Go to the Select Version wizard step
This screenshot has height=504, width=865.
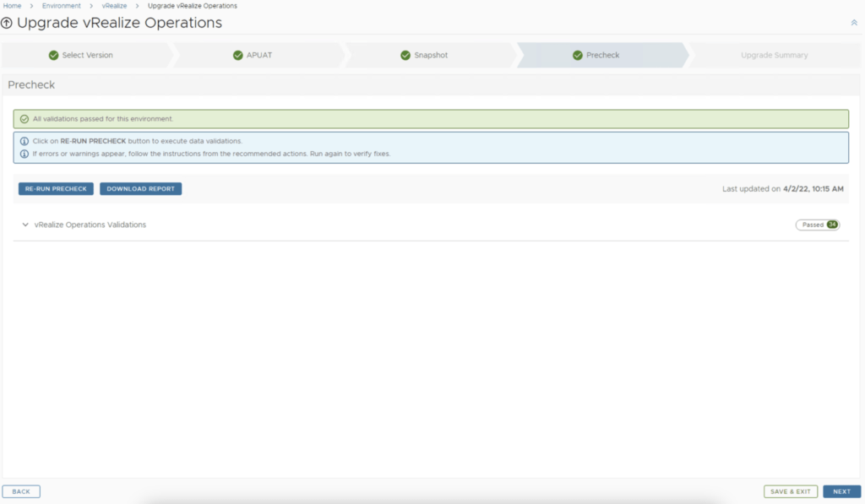click(87, 56)
